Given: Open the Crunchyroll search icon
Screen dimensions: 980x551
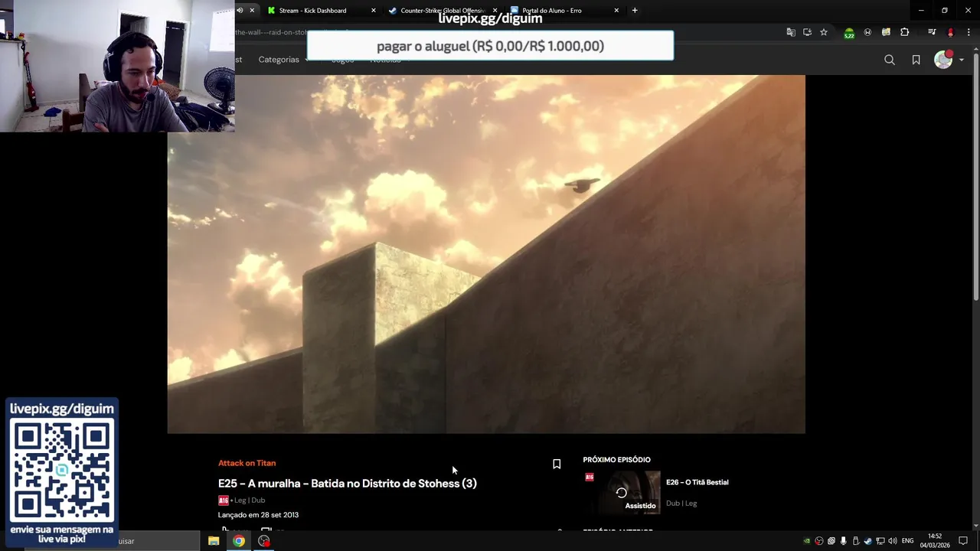Looking at the screenshot, I should coord(889,60).
